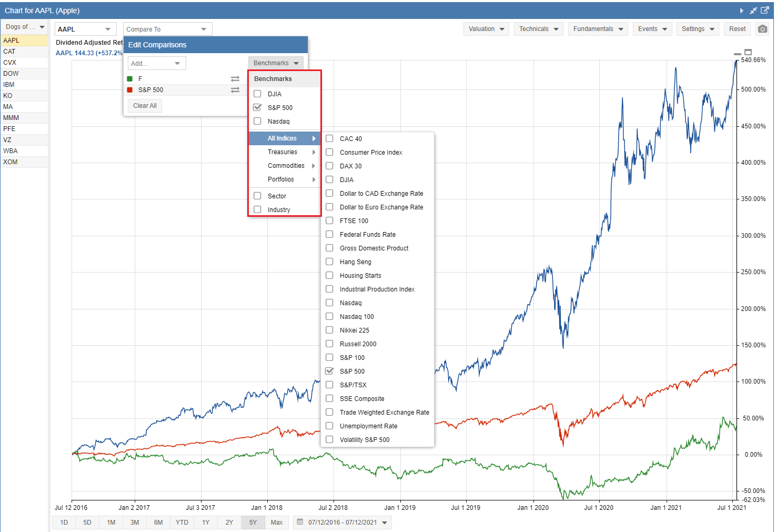The width and height of the screenshot is (776, 532).
Task: Enable the Sector comparison checkbox
Action: tap(257, 196)
